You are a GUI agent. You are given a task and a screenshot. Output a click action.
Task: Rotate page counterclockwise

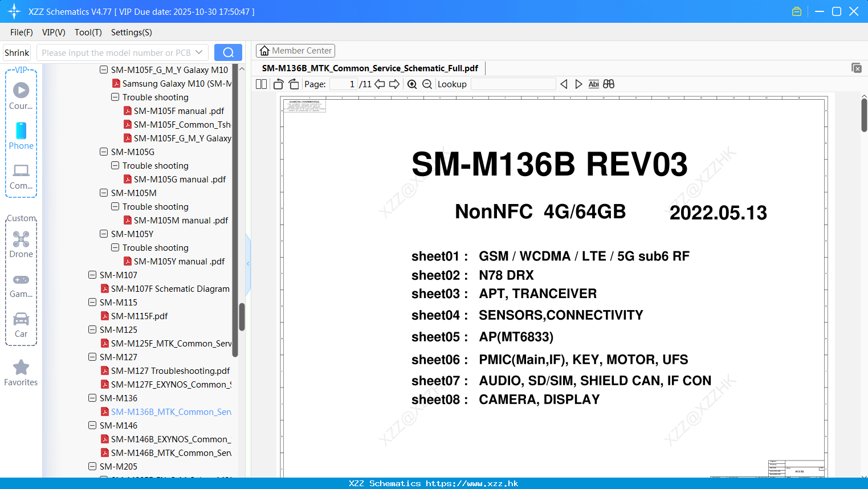click(x=278, y=84)
